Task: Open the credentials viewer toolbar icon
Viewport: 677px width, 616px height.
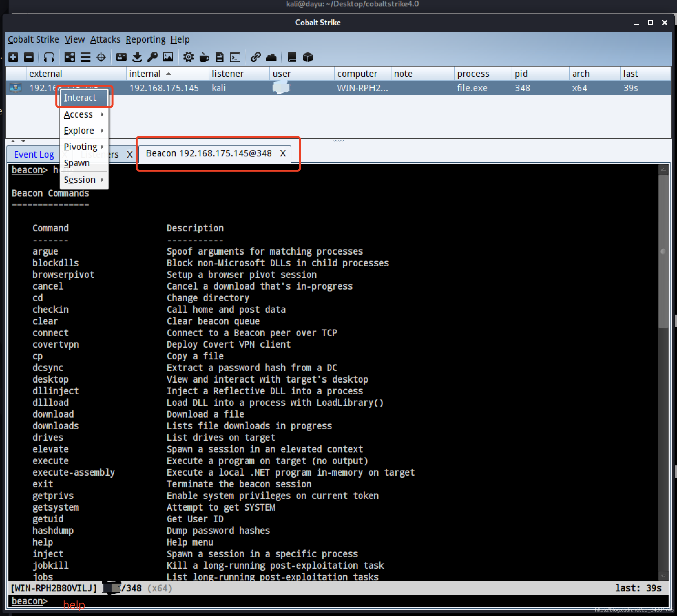Action: (x=121, y=58)
